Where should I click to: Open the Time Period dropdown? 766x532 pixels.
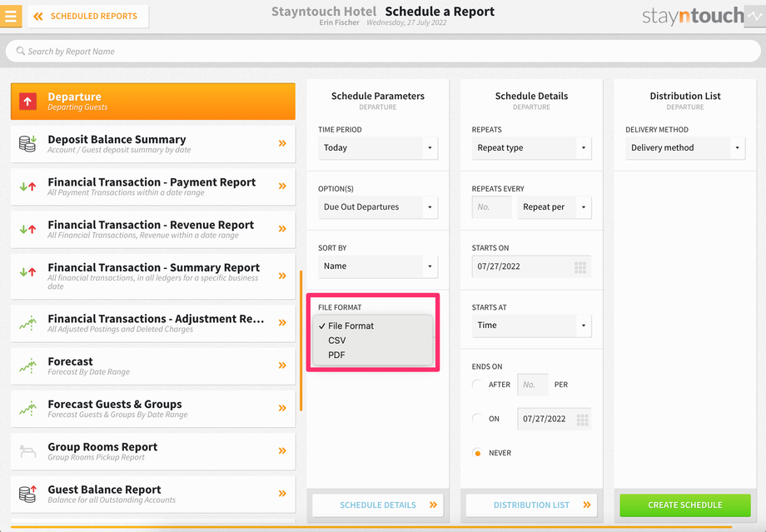click(378, 148)
